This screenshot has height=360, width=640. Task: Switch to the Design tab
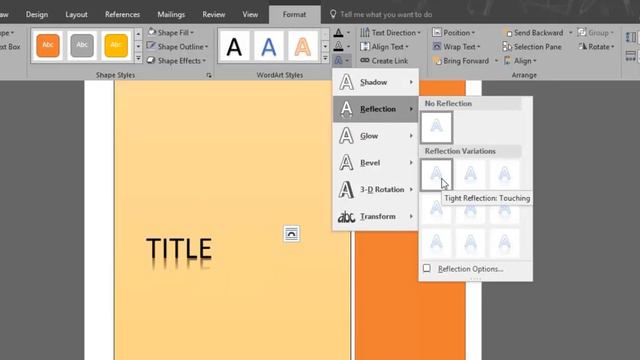coord(37,14)
